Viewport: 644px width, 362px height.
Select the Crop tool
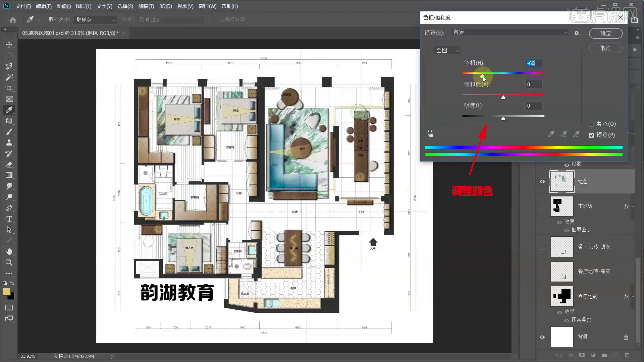tap(9, 88)
